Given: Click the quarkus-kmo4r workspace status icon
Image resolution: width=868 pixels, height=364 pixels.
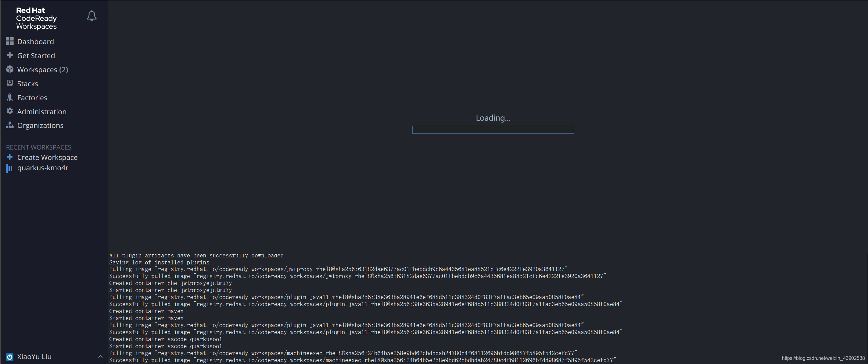Looking at the screenshot, I should coord(9,168).
